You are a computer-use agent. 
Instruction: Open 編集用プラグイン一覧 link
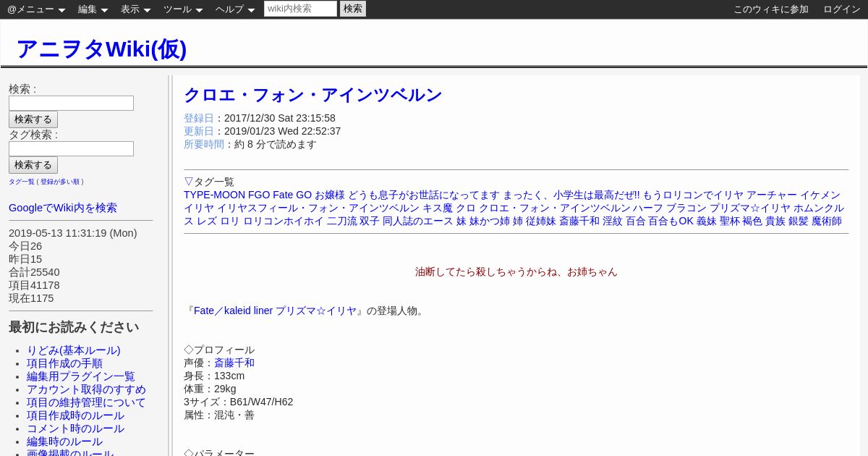click(x=81, y=376)
